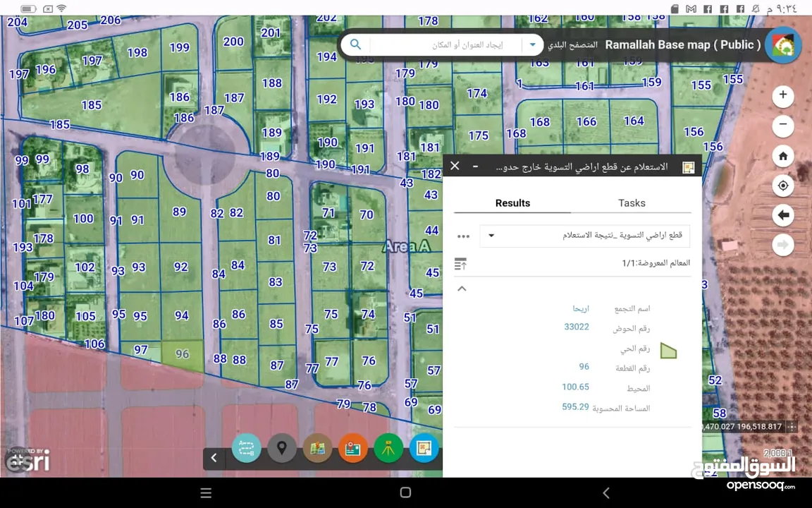
Task: Collapse the bottom widget bar arrow
Action: tap(214, 457)
